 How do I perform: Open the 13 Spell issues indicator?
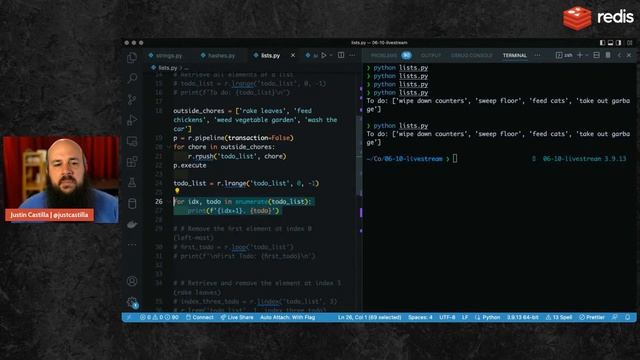(x=558, y=317)
